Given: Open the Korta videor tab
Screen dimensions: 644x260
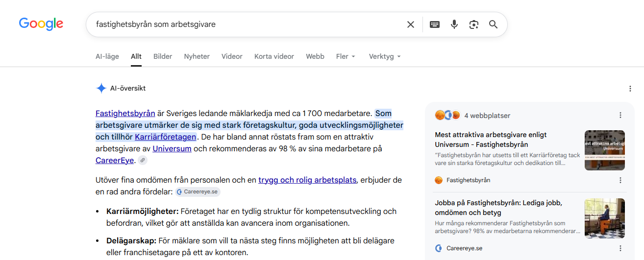Looking at the screenshot, I should coord(274,56).
